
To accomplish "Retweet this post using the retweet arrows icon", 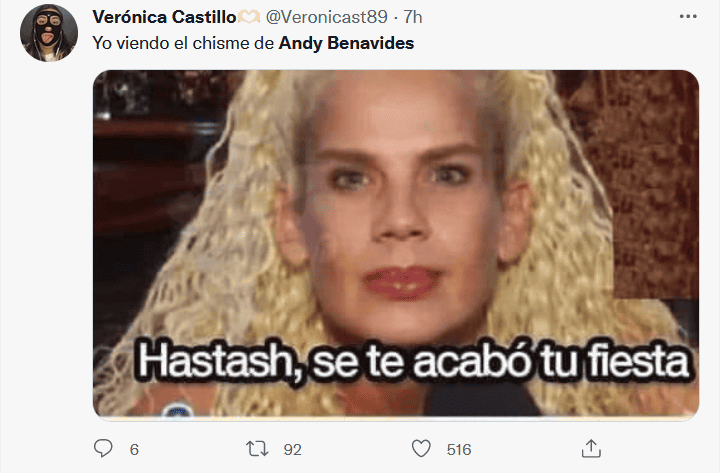I will [257, 448].
